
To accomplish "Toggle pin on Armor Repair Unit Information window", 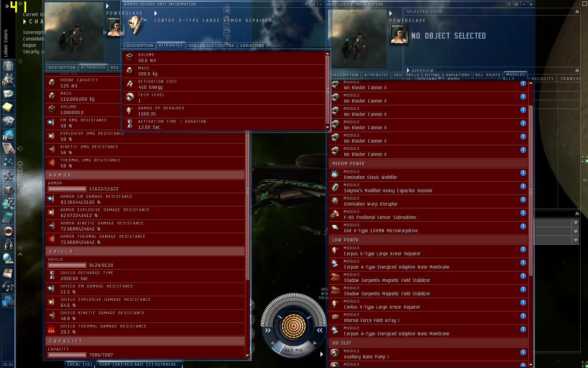I will 314,4.
